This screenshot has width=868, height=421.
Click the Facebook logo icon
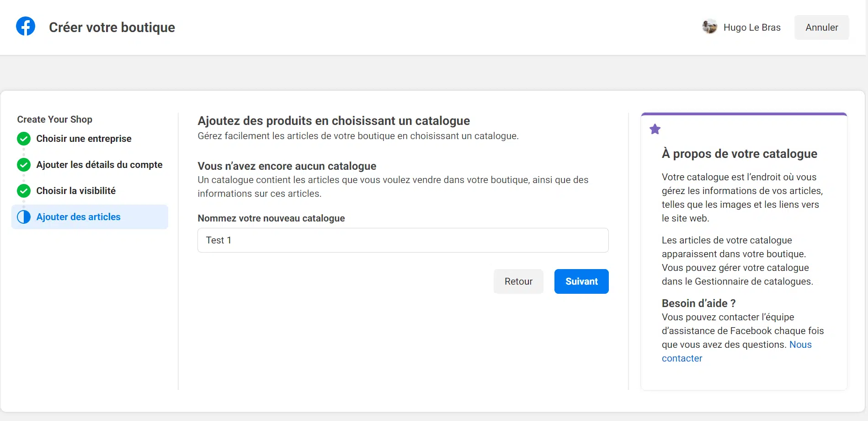(x=26, y=27)
